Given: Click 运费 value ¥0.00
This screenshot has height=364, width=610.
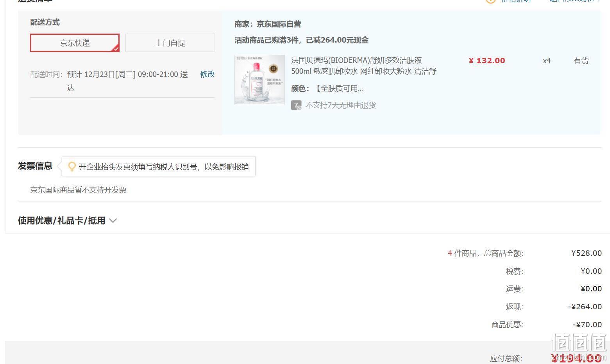Looking at the screenshot, I should click(x=591, y=289).
